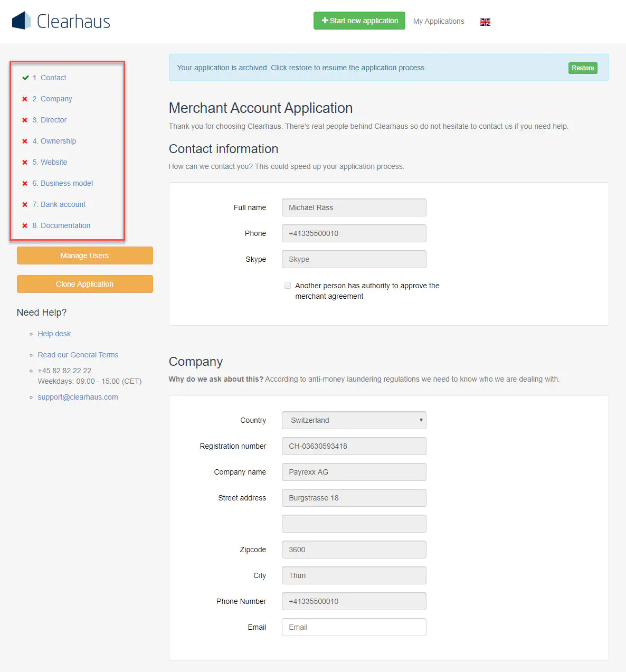
Task: Open My Applications in top navigation
Action: point(439,21)
